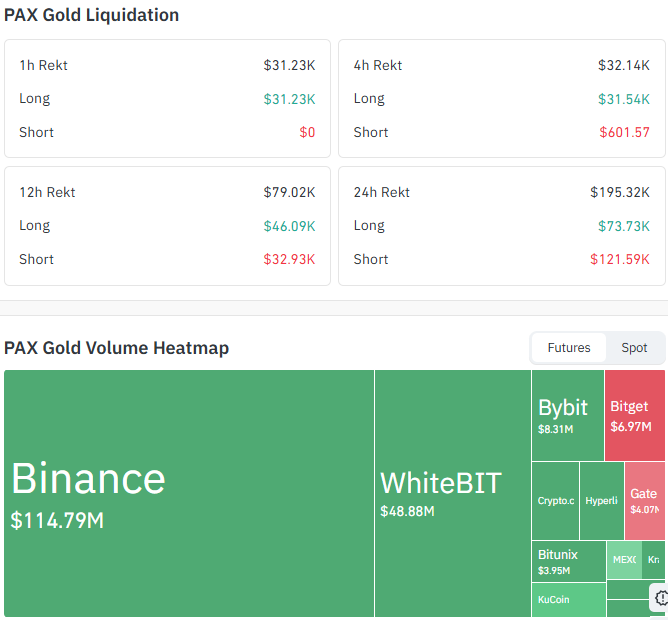Select the WhiteBIT heatmap block
668x620 pixels.
coord(453,493)
